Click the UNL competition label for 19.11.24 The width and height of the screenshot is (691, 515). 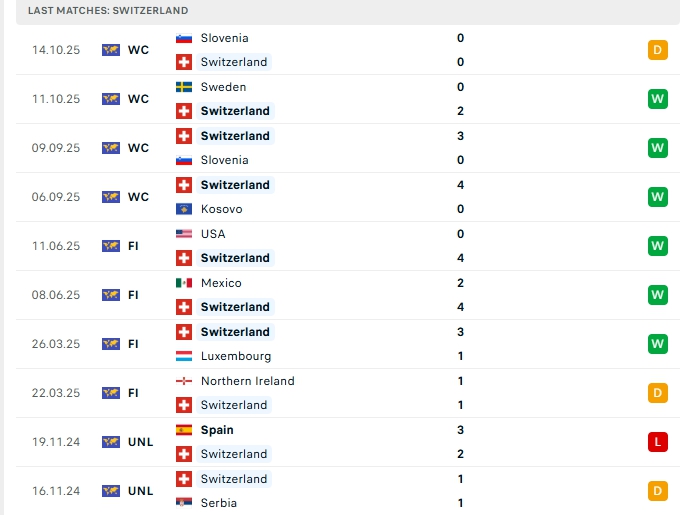click(x=141, y=442)
